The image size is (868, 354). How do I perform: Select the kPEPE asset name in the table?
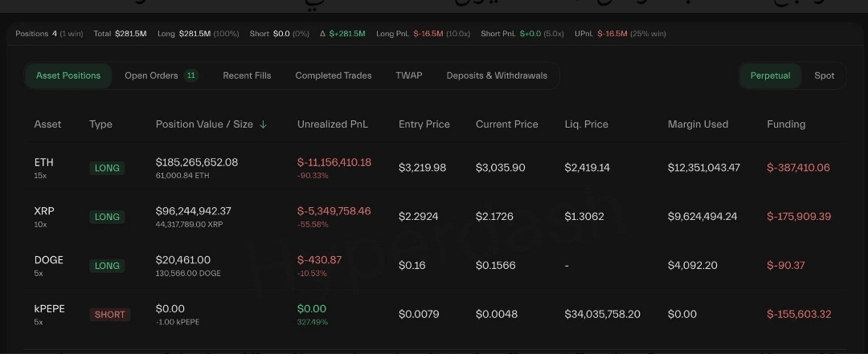(49, 309)
